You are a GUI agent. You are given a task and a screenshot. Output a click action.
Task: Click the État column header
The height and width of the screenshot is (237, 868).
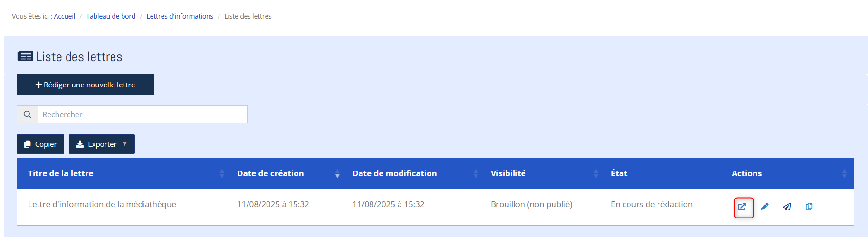pos(619,173)
